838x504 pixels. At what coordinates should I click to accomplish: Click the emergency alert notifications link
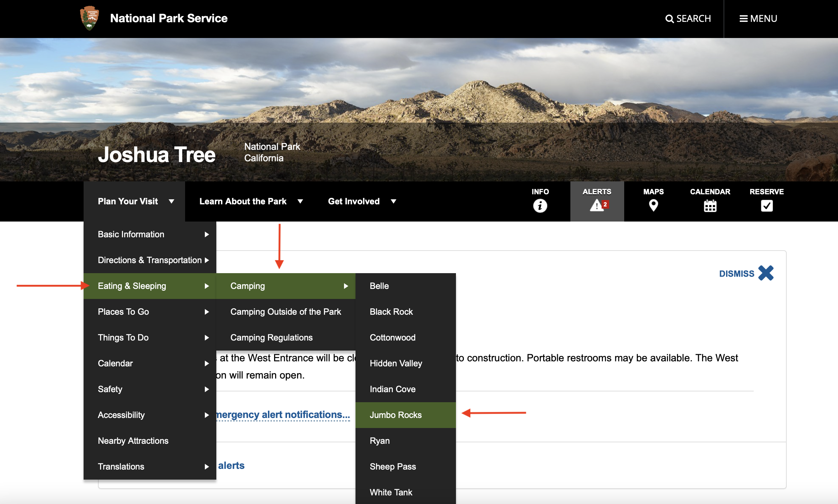tap(283, 415)
